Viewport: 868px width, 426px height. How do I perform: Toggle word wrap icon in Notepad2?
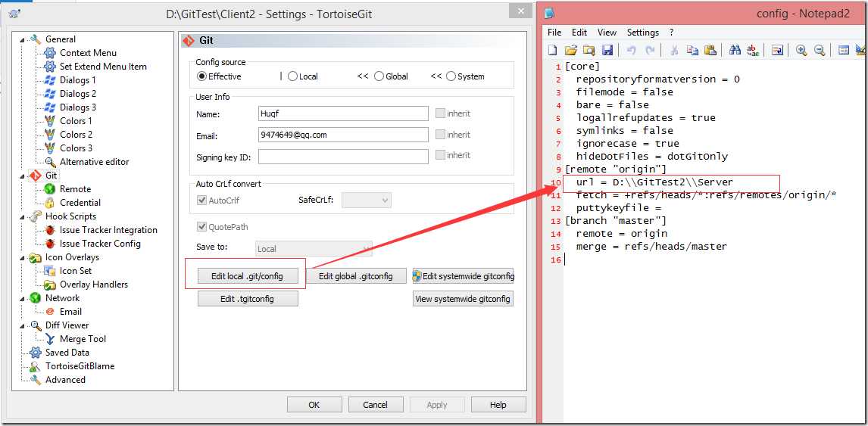[x=778, y=51]
